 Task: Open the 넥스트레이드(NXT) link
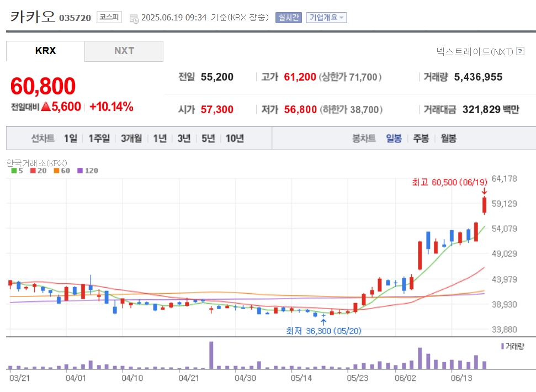pos(475,51)
